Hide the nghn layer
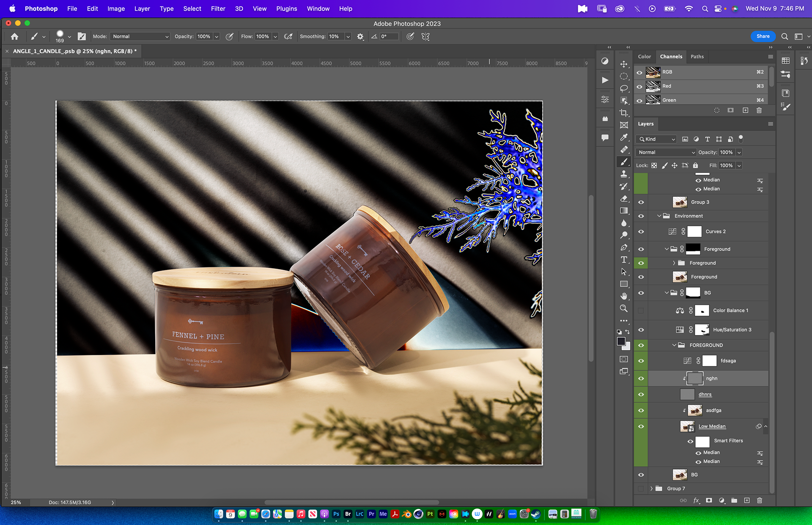Image resolution: width=812 pixels, height=525 pixels. [641, 379]
